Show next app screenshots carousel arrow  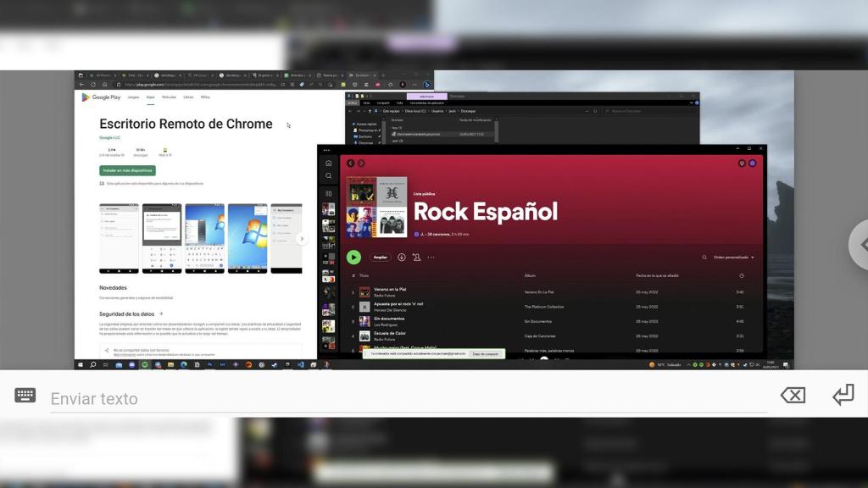click(302, 239)
